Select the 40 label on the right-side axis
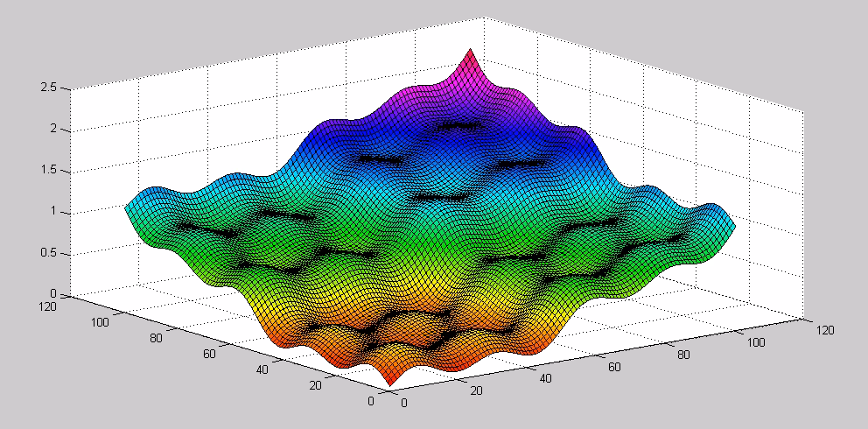868x429 pixels. [x=545, y=378]
